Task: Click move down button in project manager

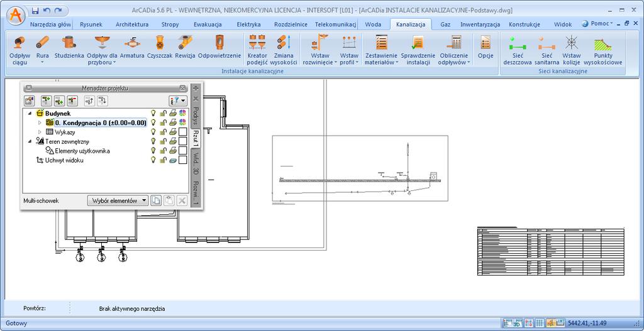Action: pos(103,100)
